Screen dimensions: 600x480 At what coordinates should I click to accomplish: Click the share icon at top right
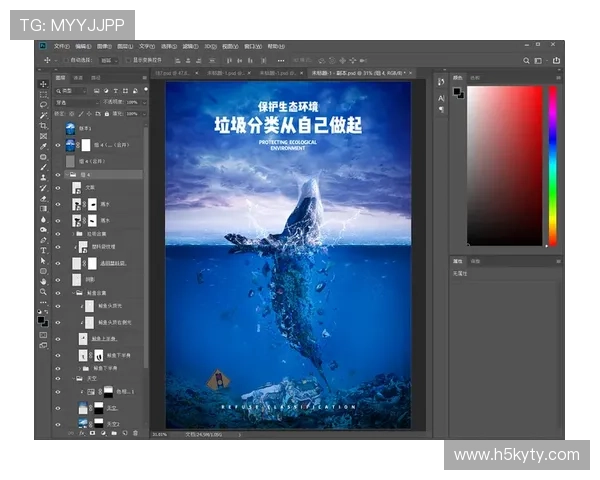pyautogui.click(x=556, y=60)
